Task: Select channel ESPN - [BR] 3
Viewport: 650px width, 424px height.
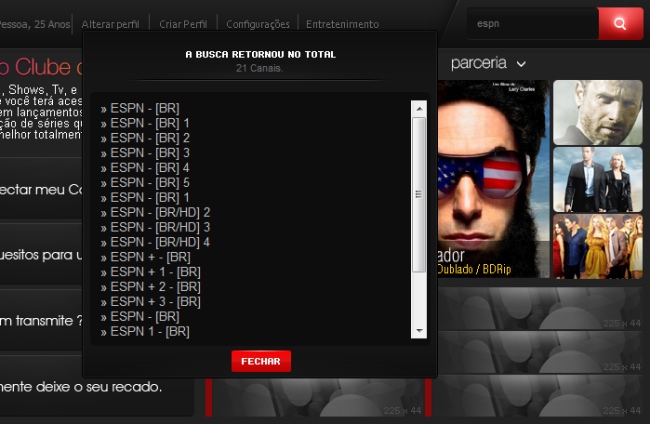Action: click(145, 153)
